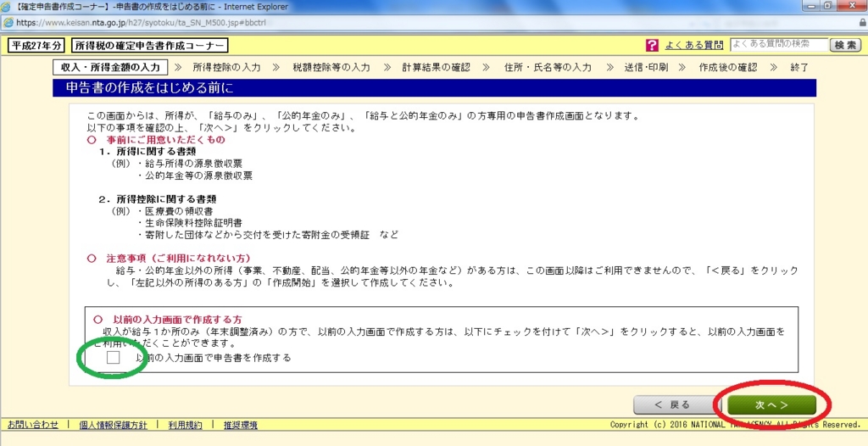
Task: Click the Internet Explorer icon in title bar
Action: pos(8,7)
